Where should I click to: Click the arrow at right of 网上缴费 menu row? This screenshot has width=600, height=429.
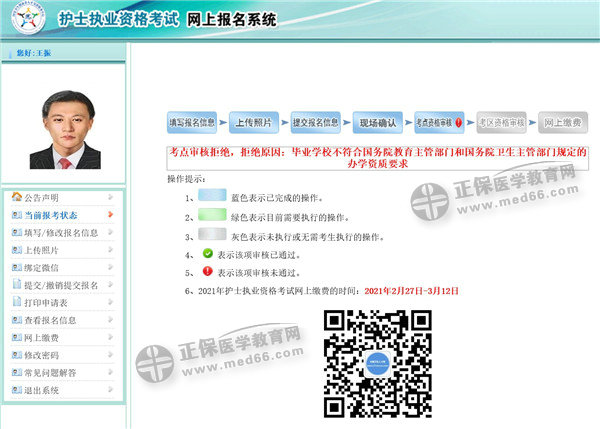[x=110, y=338]
